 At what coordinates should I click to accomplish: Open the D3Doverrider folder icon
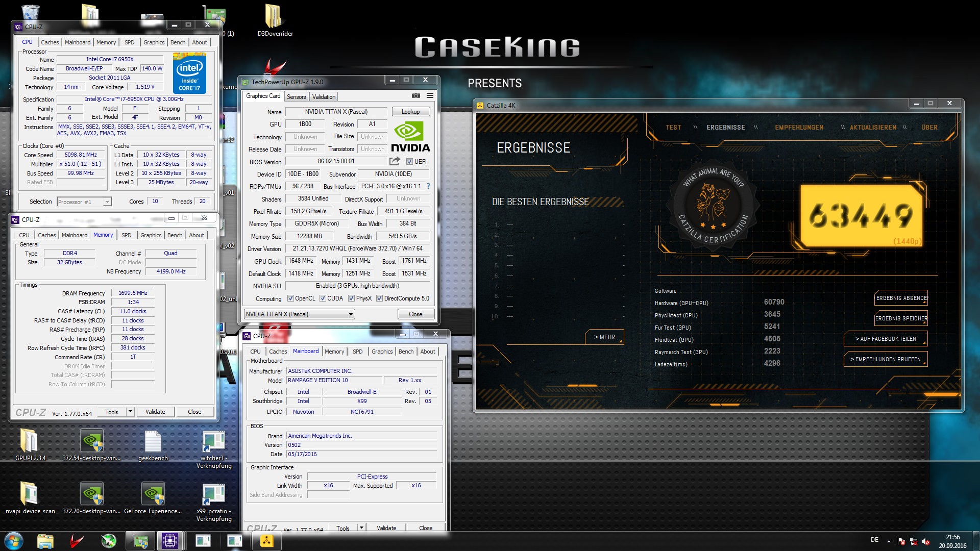coord(274,16)
